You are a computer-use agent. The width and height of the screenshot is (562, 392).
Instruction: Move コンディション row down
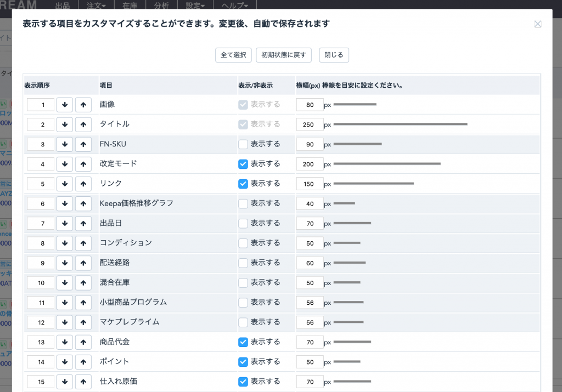[x=65, y=243]
